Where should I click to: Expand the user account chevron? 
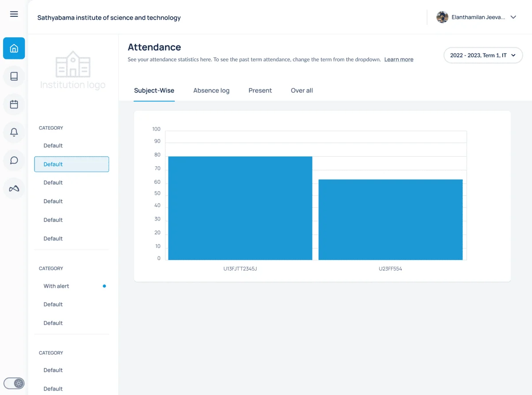click(513, 17)
